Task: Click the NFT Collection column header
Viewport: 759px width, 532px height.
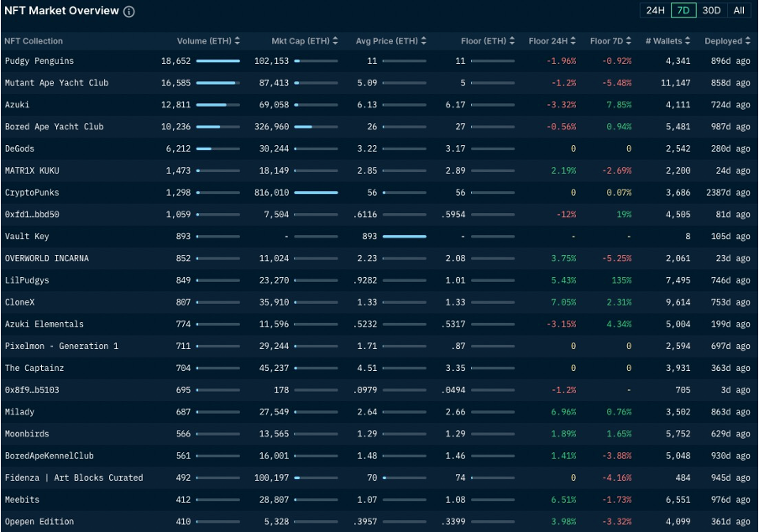Action: point(34,41)
